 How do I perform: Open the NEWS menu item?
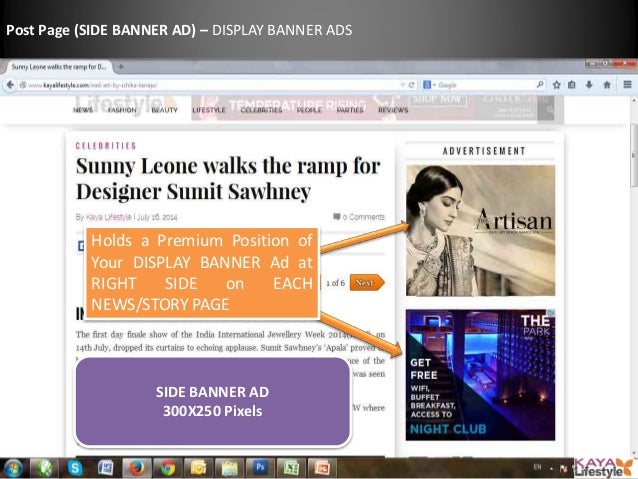83,110
